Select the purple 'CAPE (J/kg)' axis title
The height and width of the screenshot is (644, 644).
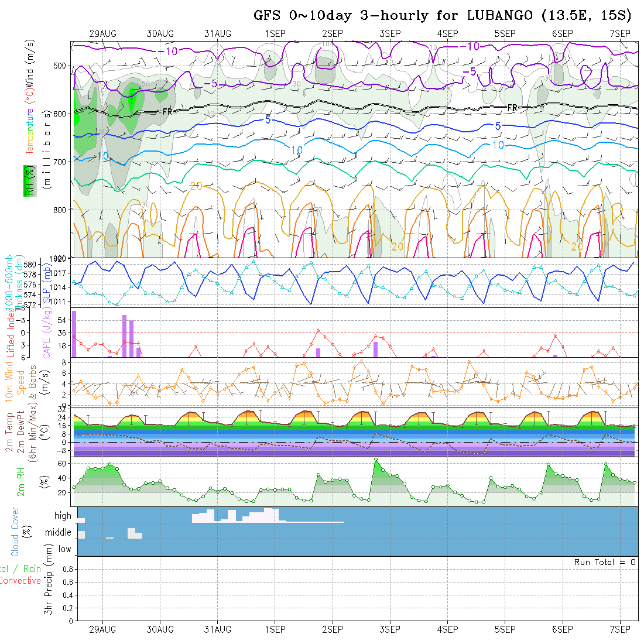[46, 333]
